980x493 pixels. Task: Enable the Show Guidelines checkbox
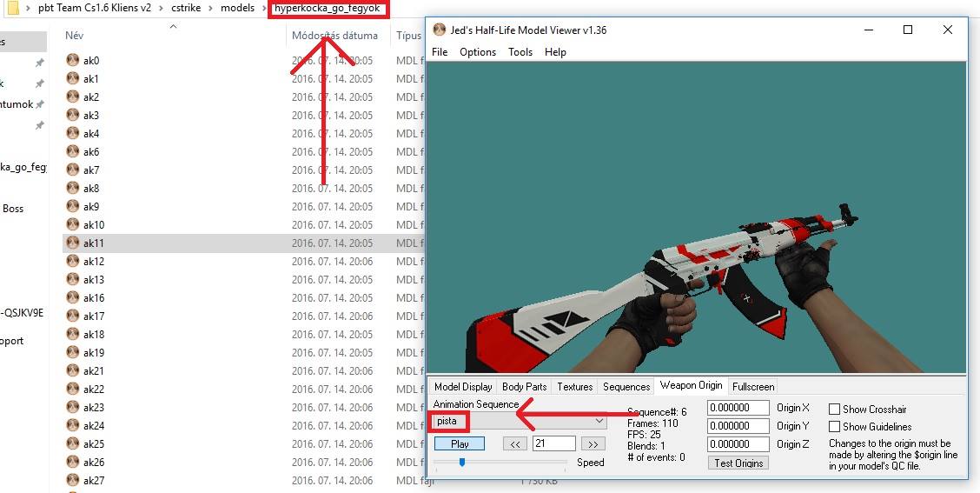pyautogui.click(x=834, y=427)
